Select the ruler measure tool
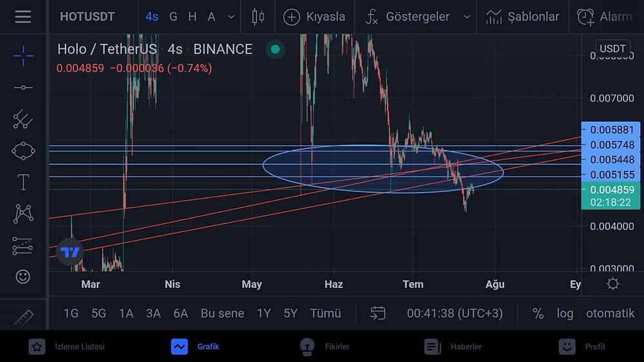 (x=23, y=319)
